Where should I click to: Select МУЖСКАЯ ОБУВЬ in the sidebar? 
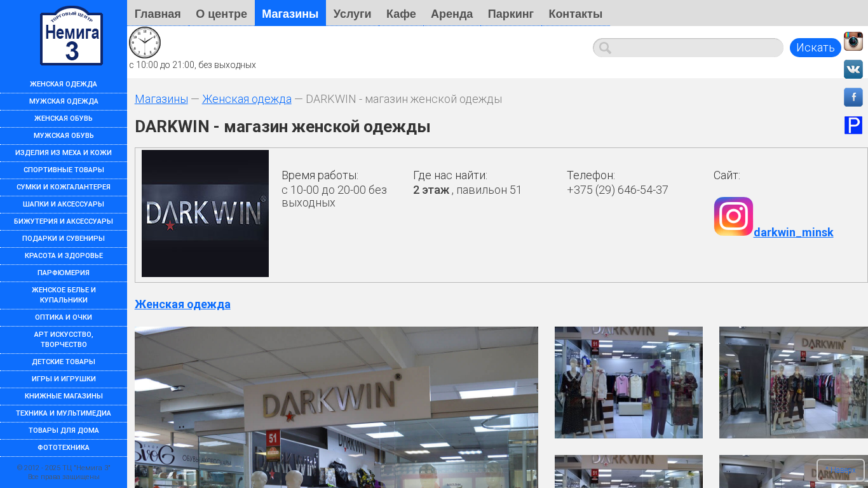point(64,135)
